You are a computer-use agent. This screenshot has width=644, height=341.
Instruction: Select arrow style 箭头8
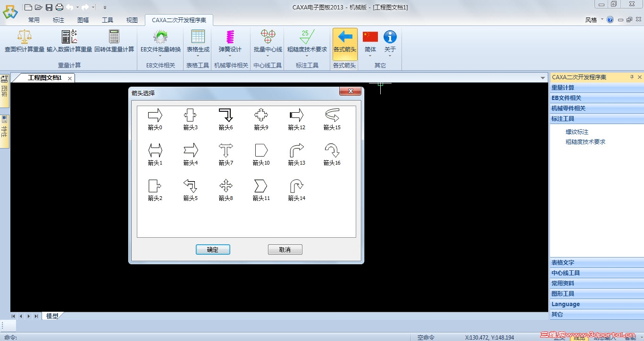pos(226,190)
